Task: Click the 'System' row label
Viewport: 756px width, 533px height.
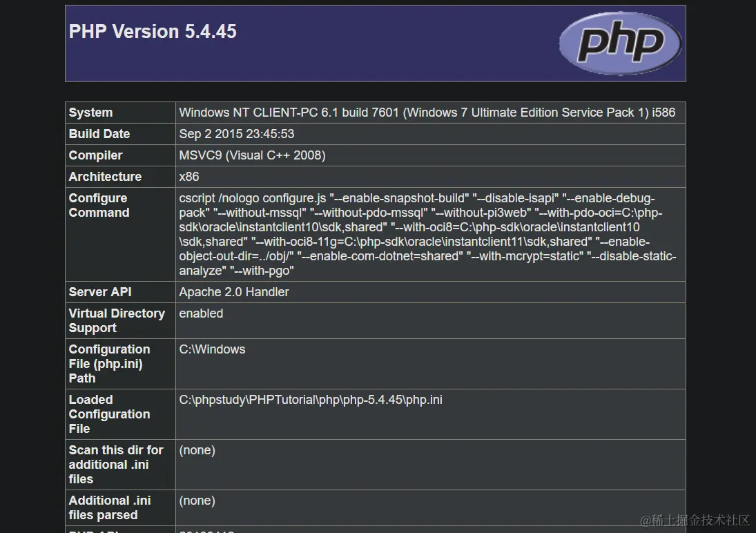Action: coord(90,113)
